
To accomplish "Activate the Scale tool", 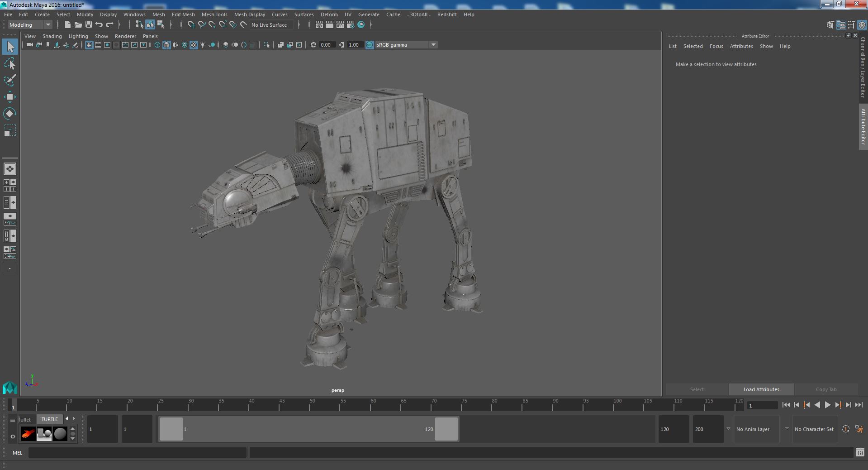I will (x=10, y=130).
